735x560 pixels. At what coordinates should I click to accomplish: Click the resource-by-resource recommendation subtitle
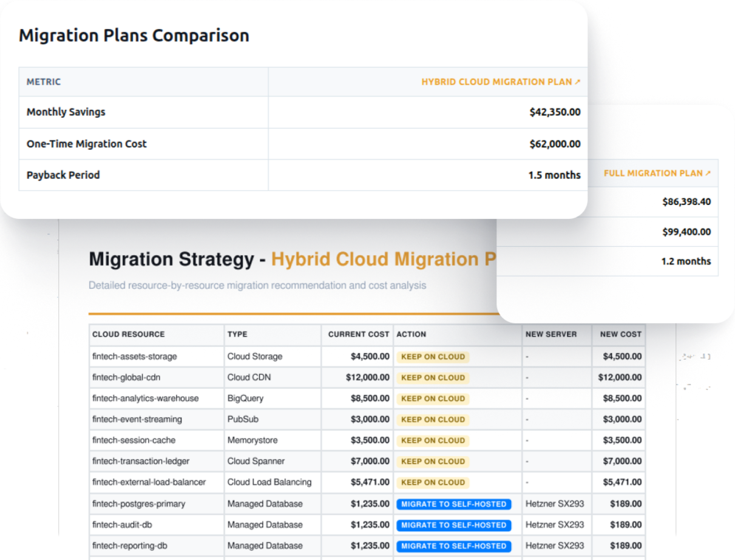(x=257, y=285)
